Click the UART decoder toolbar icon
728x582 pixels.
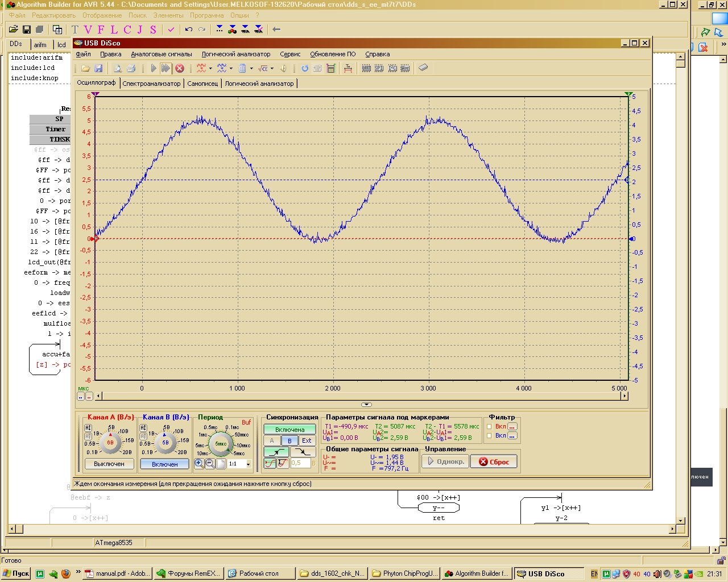[x=366, y=68]
